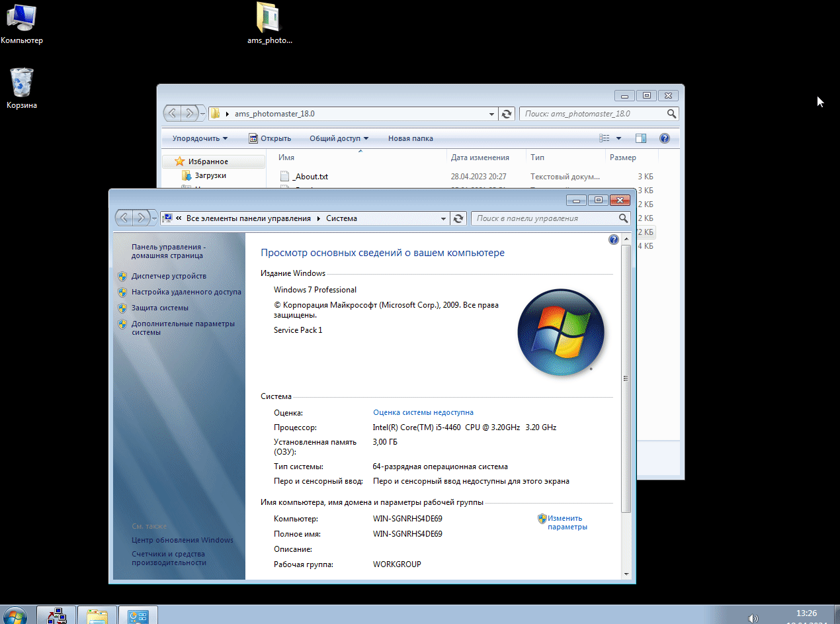
Task: Click Оценка системы недоступна link
Action: pos(423,412)
